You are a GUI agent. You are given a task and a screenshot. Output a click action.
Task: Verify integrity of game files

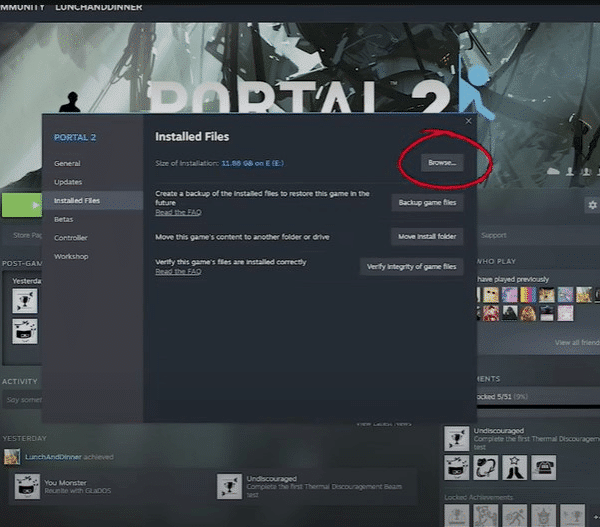coord(411,267)
